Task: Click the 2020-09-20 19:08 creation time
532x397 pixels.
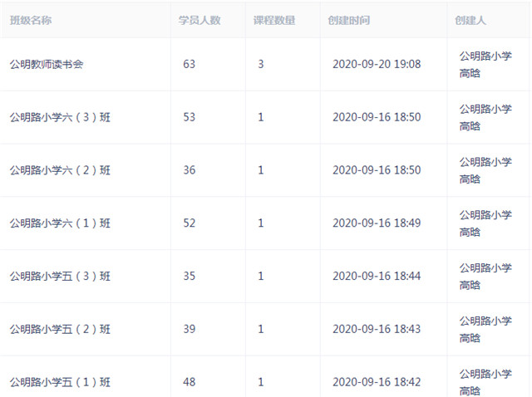Action: pyautogui.click(x=377, y=64)
